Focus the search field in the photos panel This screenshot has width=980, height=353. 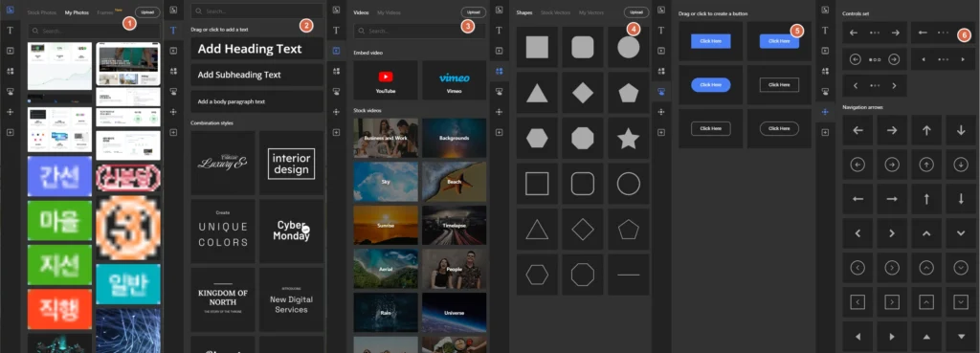[95, 31]
